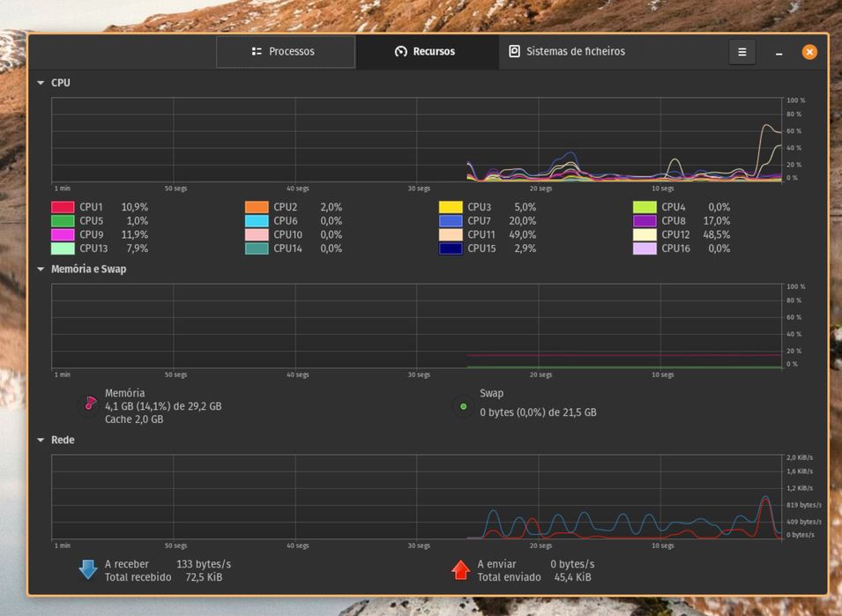The height and width of the screenshot is (616, 842).
Task: Select the CPU11 peach color swatch
Action: tap(451, 235)
